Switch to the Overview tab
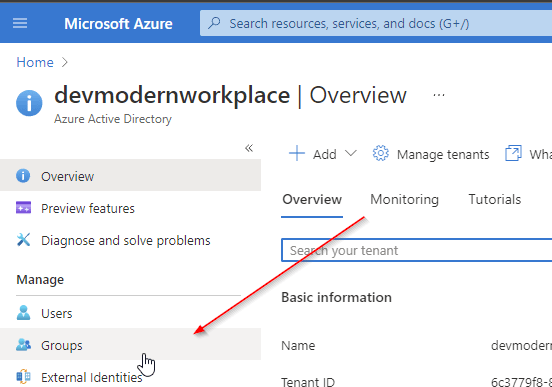552x387 pixels. coord(312,200)
